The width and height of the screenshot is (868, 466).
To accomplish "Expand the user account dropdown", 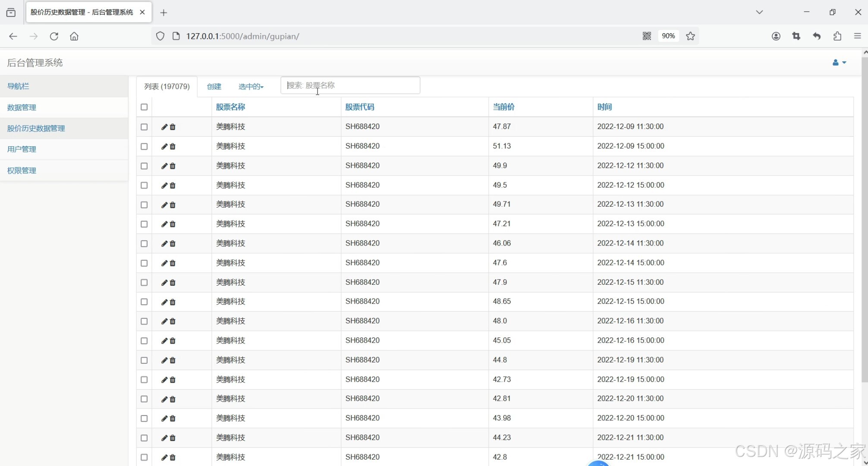I will point(839,63).
